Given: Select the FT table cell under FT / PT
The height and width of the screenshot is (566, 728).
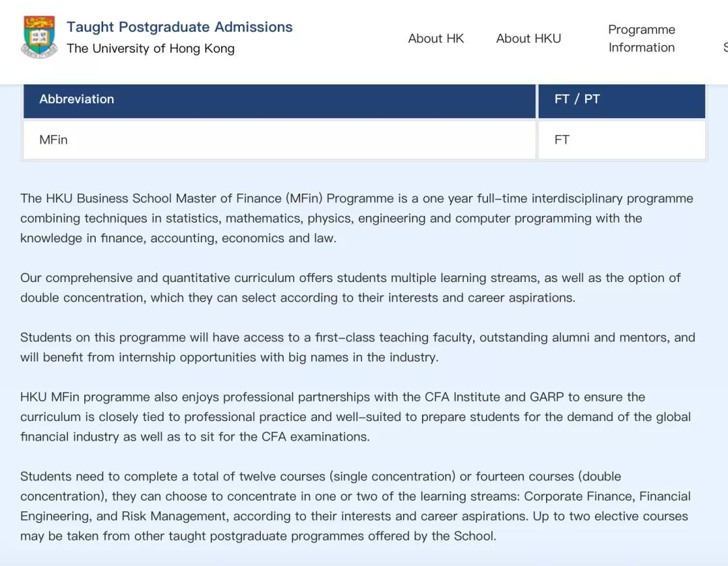Looking at the screenshot, I should click(621, 140).
